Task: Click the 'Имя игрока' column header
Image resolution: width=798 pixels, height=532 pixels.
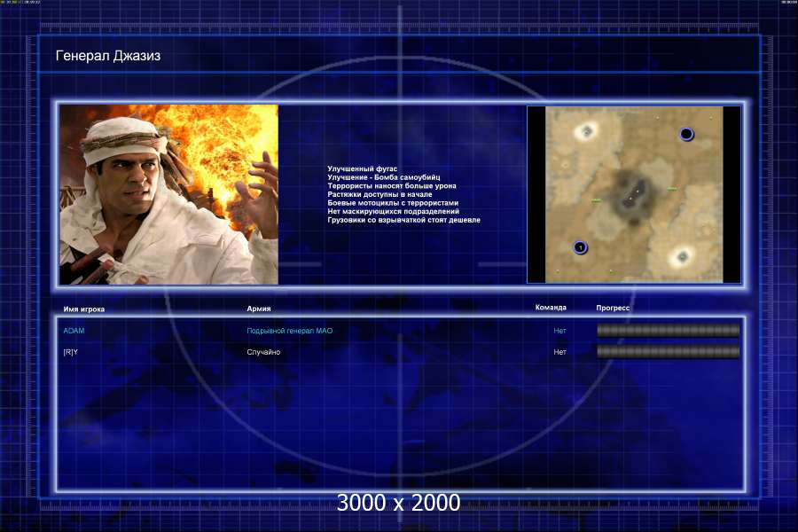Action: pyautogui.click(x=84, y=309)
